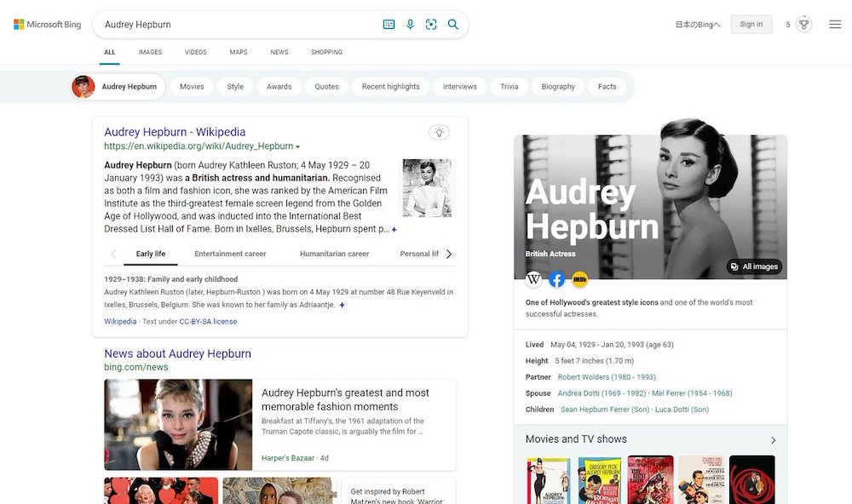Click the Sign in button
This screenshot has height=504, width=852.
(x=751, y=25)
